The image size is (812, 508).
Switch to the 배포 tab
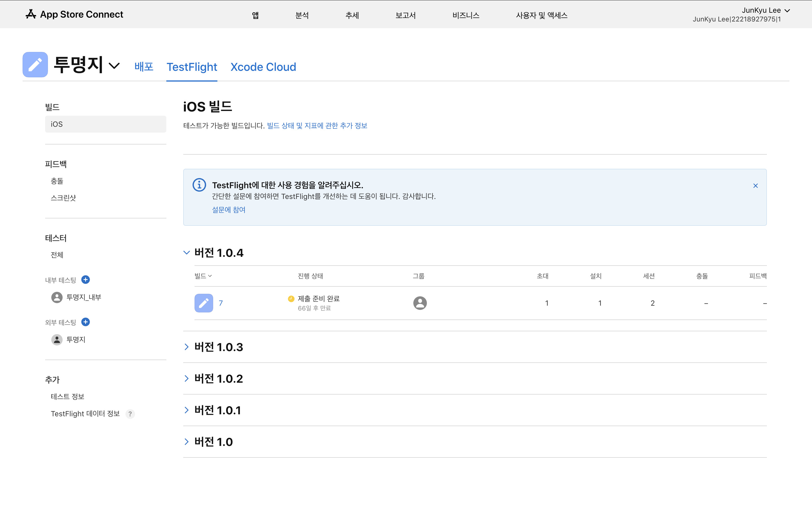(144, 67)
